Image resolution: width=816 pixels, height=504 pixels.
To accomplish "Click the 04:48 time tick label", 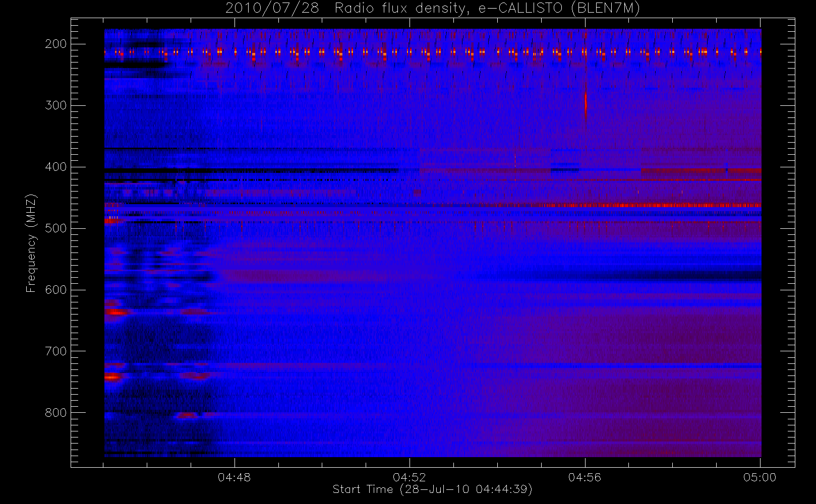I will (x=234, y=477).
